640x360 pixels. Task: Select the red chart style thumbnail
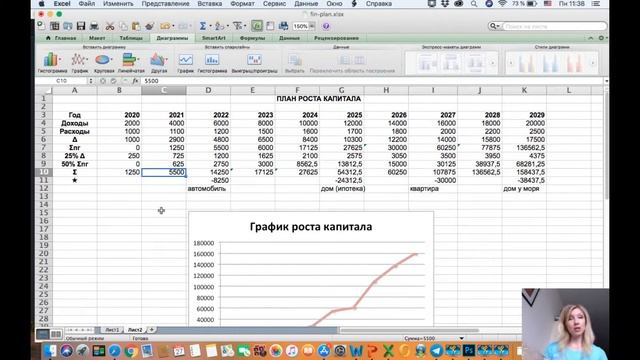pos(574,63)
